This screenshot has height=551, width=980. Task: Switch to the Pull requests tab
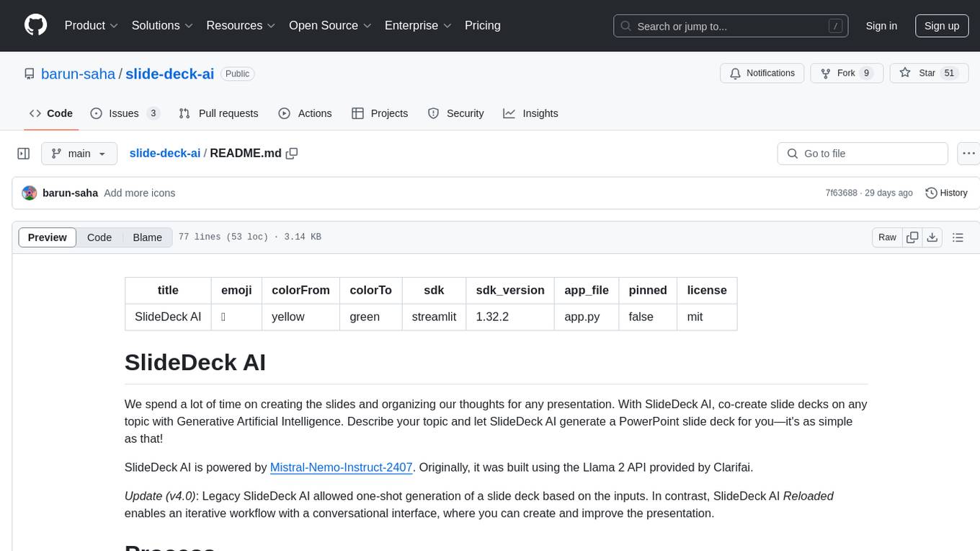tap(218, 113)
